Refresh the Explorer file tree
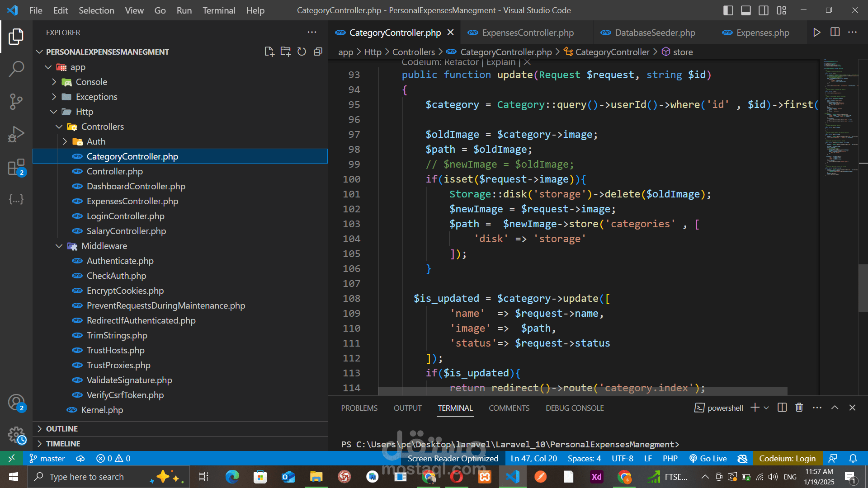The width and height of the screenshot is (868, 488). [302, 52]
